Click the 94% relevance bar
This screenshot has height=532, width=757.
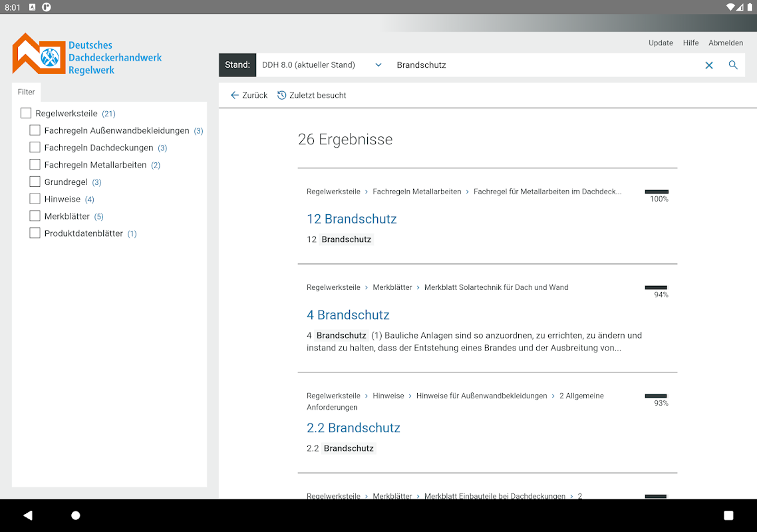coord(656,288)
